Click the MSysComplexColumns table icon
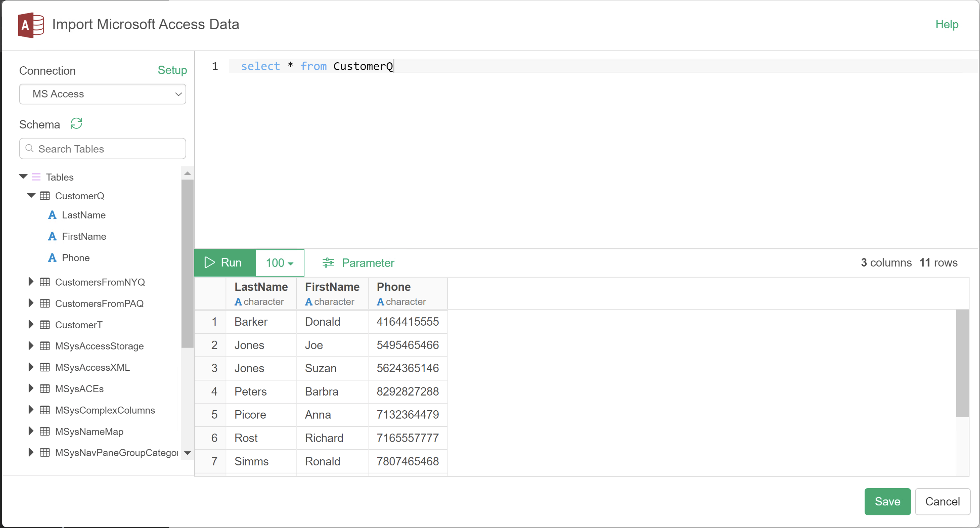Screen dimensions: 980x528 point(45,410)
